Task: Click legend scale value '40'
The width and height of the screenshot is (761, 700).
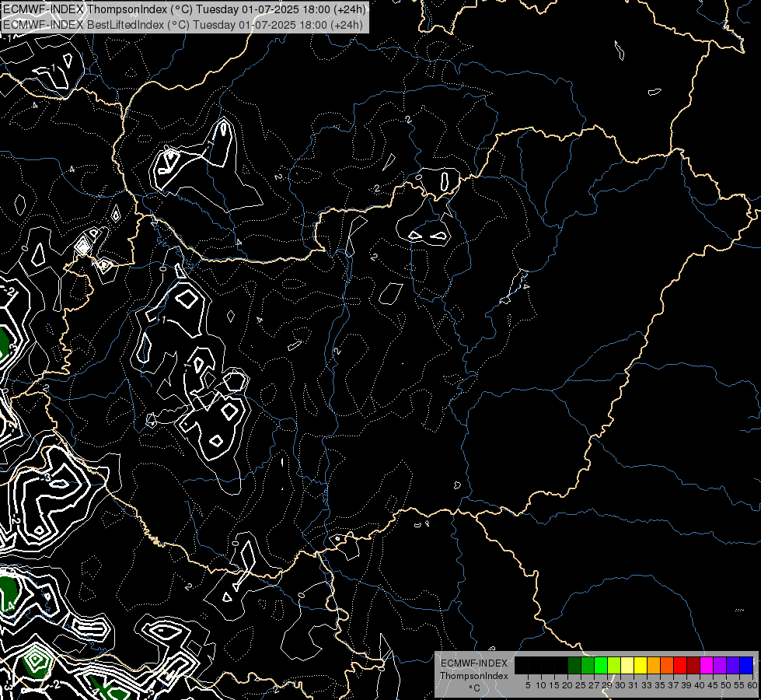Action: click(x=700, y=685)
